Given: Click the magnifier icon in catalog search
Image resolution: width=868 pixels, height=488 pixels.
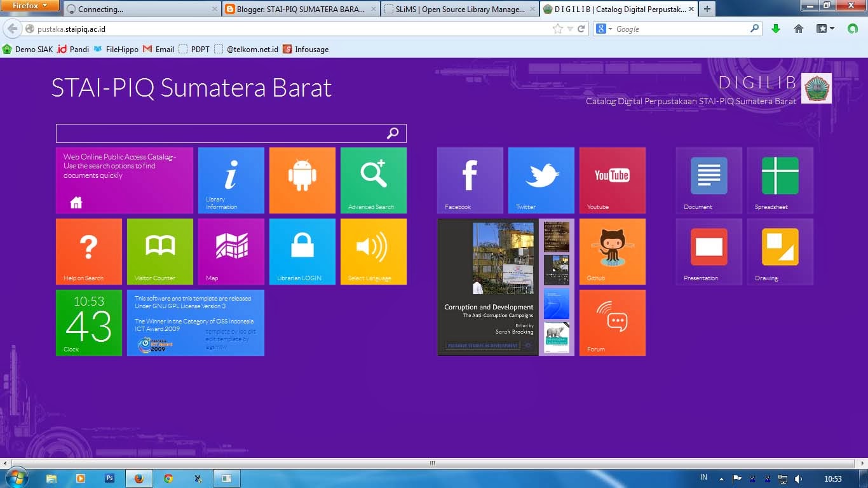Looking at the screenshot, I should click(393, 133).
